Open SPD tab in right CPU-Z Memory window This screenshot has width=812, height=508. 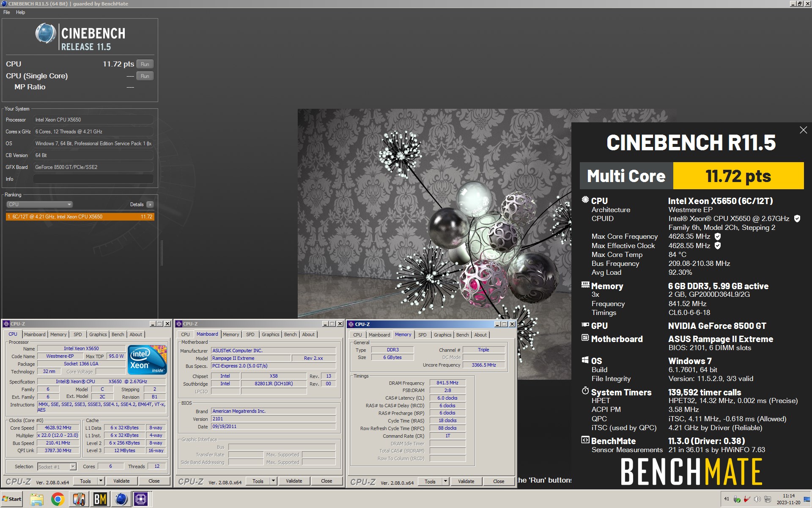coord(422,335)
